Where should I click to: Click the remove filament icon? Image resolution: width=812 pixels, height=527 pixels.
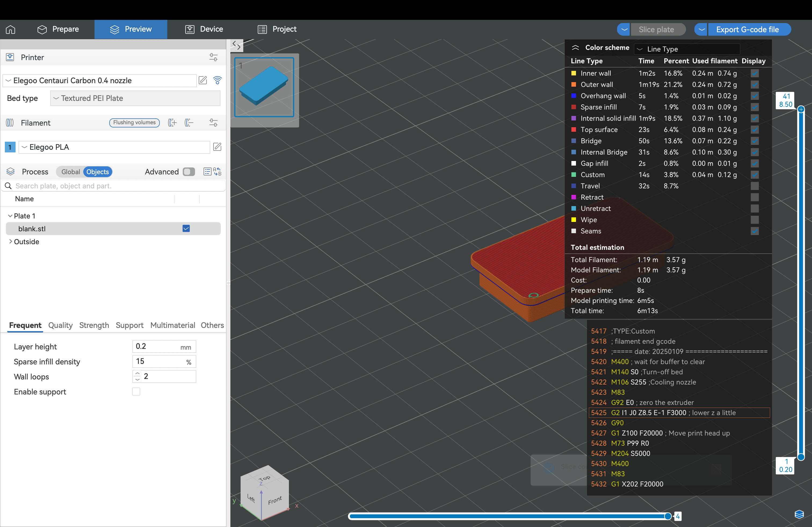189,123
